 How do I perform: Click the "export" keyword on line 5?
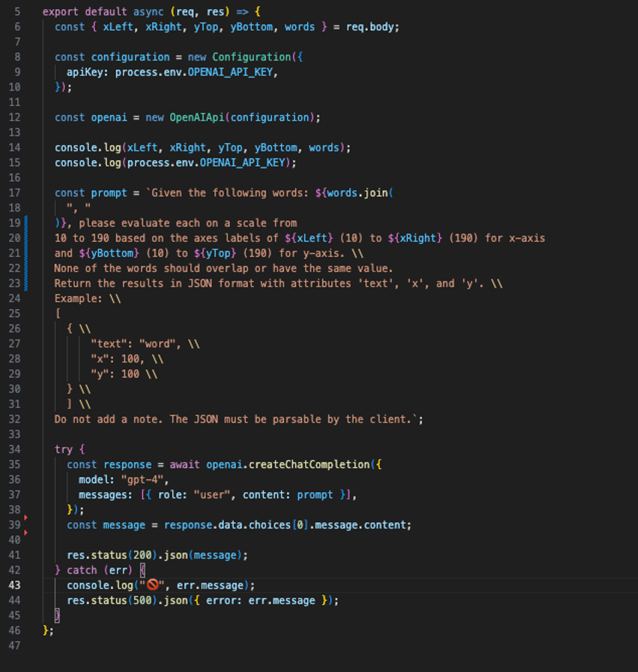[x=61, y=12]
